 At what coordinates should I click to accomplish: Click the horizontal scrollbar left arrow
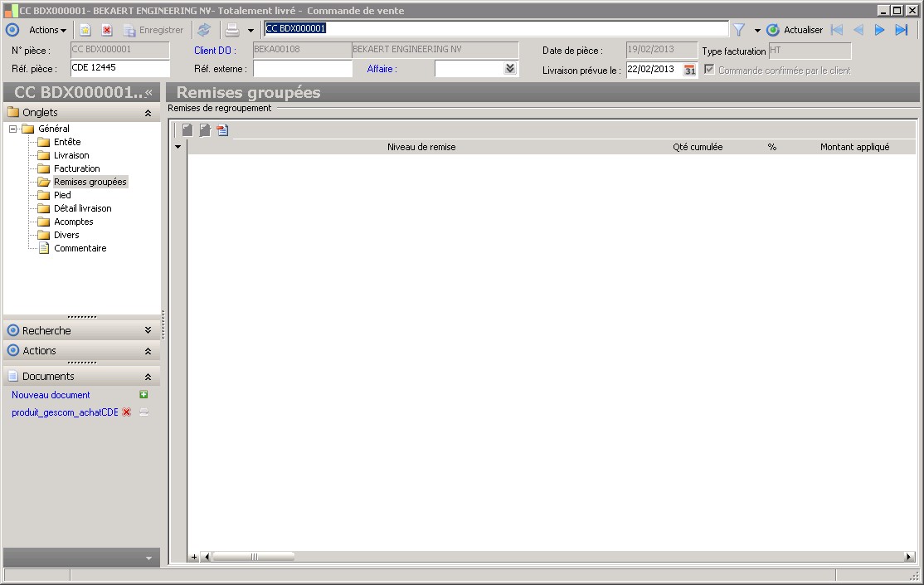[206, 557]
